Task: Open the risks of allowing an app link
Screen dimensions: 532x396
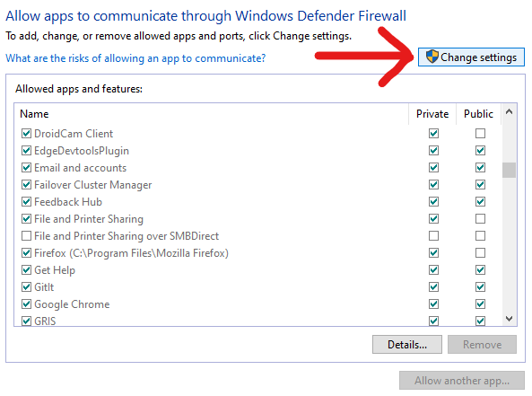Action: point(135,58)
